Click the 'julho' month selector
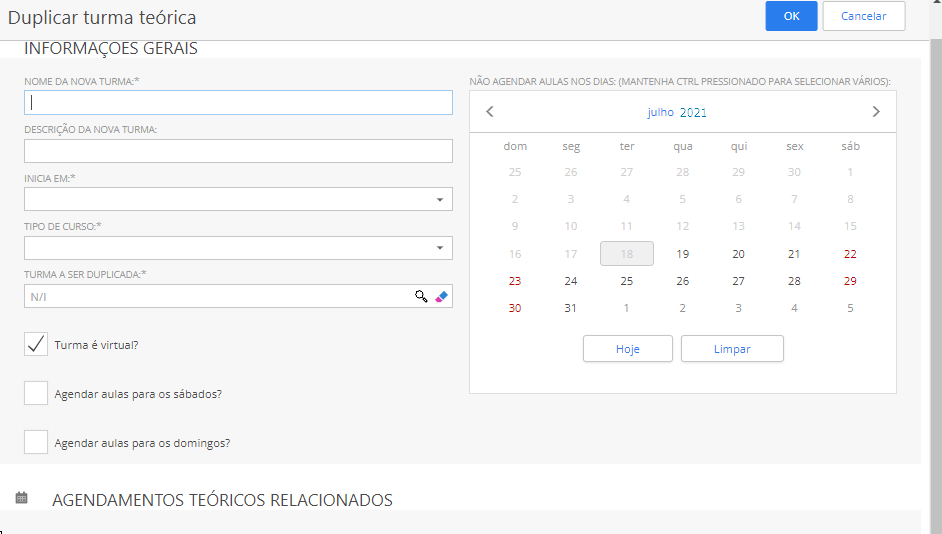The height and width of the screenshot is (534, 942). click(660, 112)
